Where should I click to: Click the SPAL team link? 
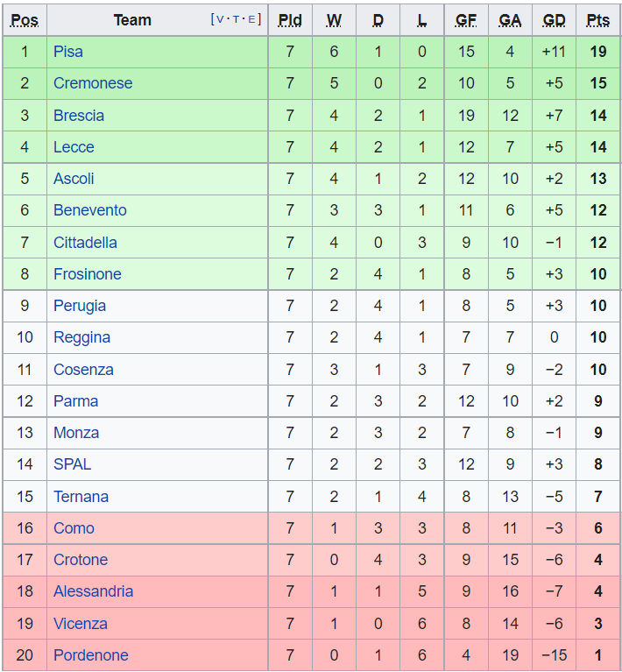(x=72, y=464)
